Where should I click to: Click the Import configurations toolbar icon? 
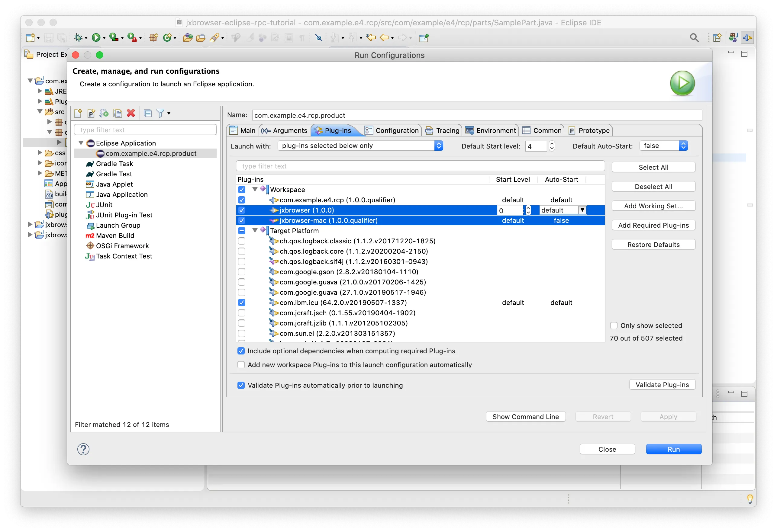pyautogui.click(x=104, y=114)
